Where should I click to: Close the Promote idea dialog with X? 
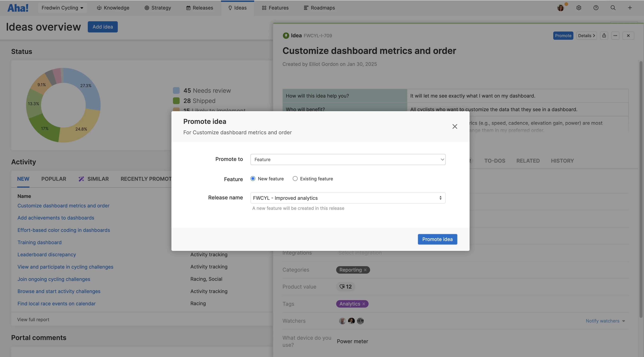point(455,127)
